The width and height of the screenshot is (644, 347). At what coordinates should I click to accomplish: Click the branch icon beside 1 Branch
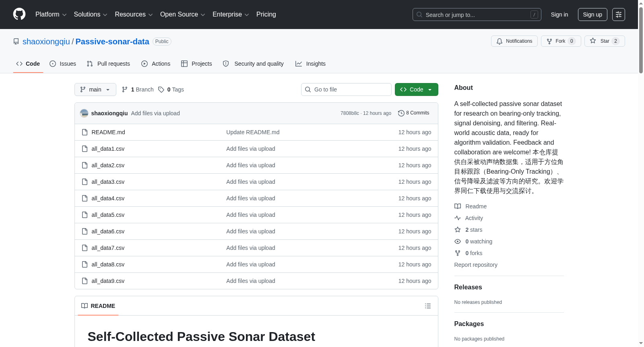pos(125,89)
